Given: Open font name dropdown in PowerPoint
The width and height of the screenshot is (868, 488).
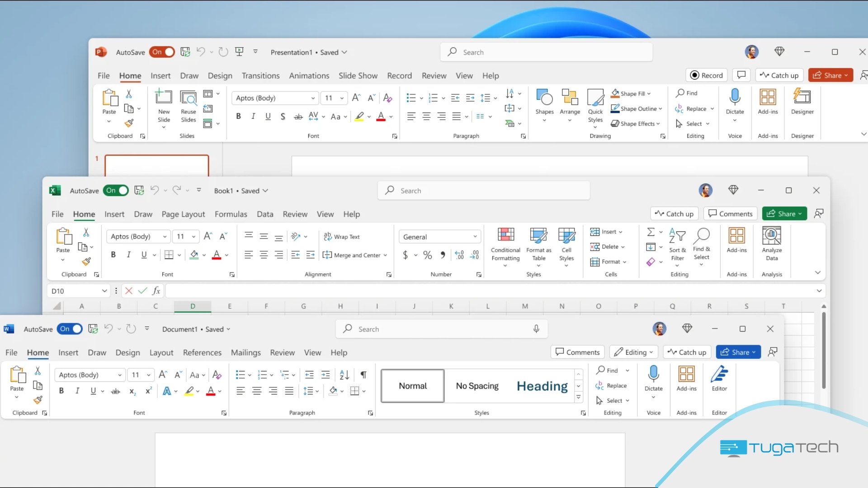Looking at the screenshot, I should point(313,98).
